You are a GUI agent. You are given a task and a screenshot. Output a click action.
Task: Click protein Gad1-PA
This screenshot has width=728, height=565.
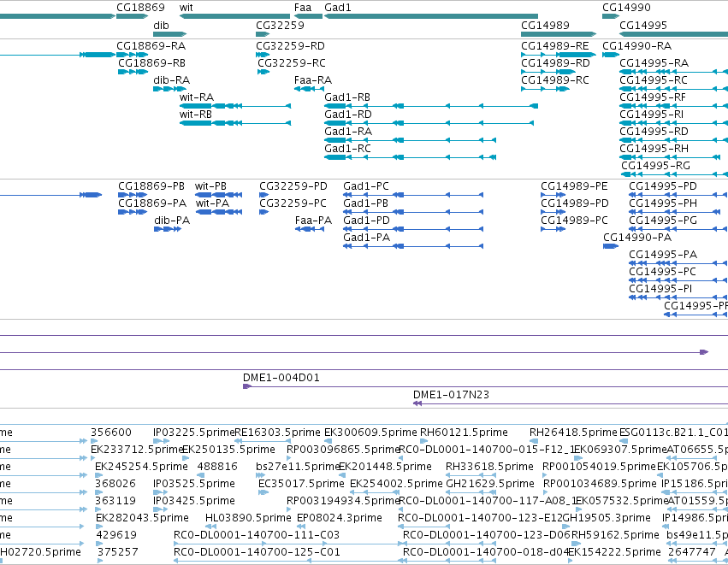point(413,246)
